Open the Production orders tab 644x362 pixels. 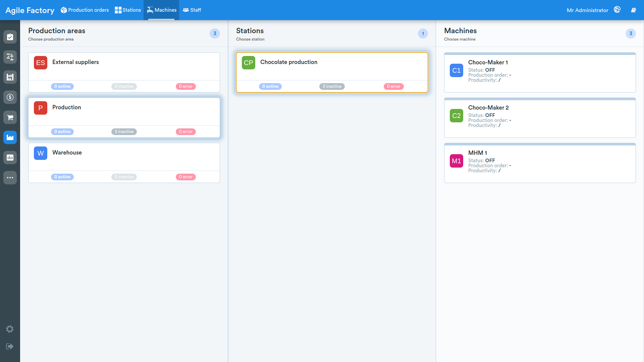coord(85,10)
